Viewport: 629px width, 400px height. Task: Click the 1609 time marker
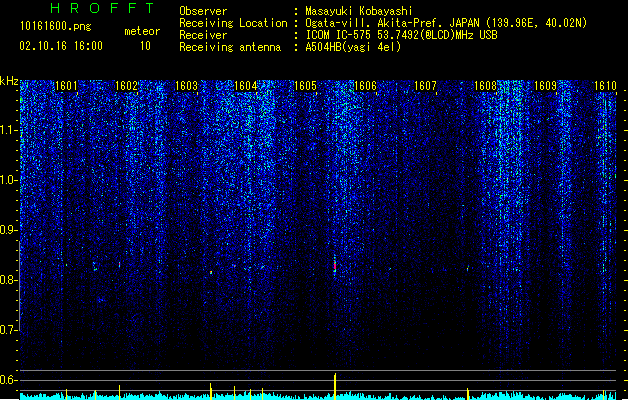[x=546, y=85]
